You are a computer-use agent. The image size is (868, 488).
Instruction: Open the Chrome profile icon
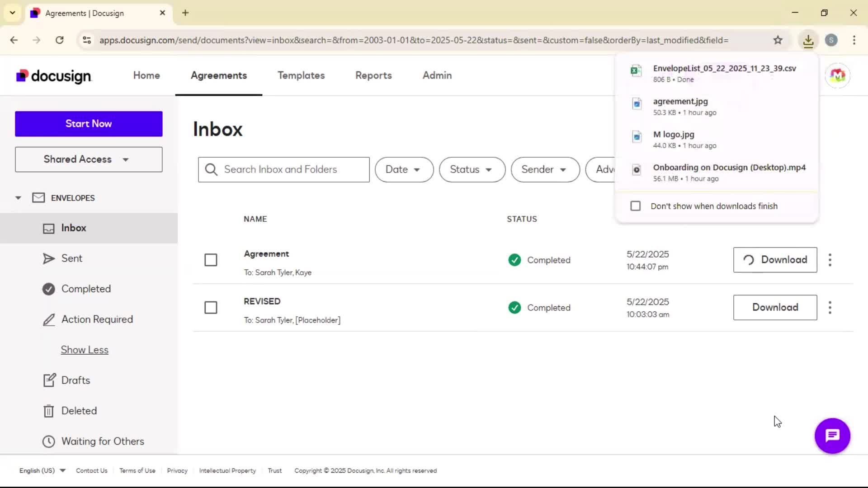click(x=831, y=40)
